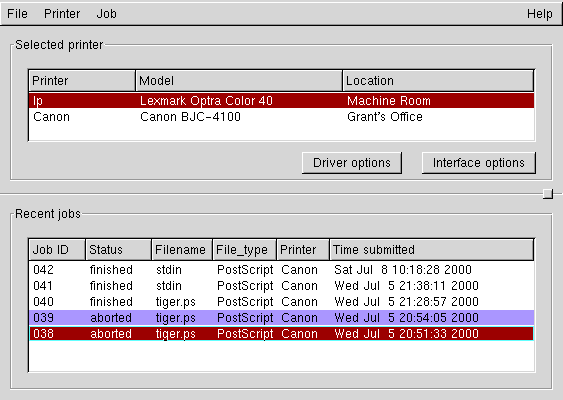Screen dimensions: 563x400
Task: Select the Canon BJC-4100 printer row
Action: (282, 117)
